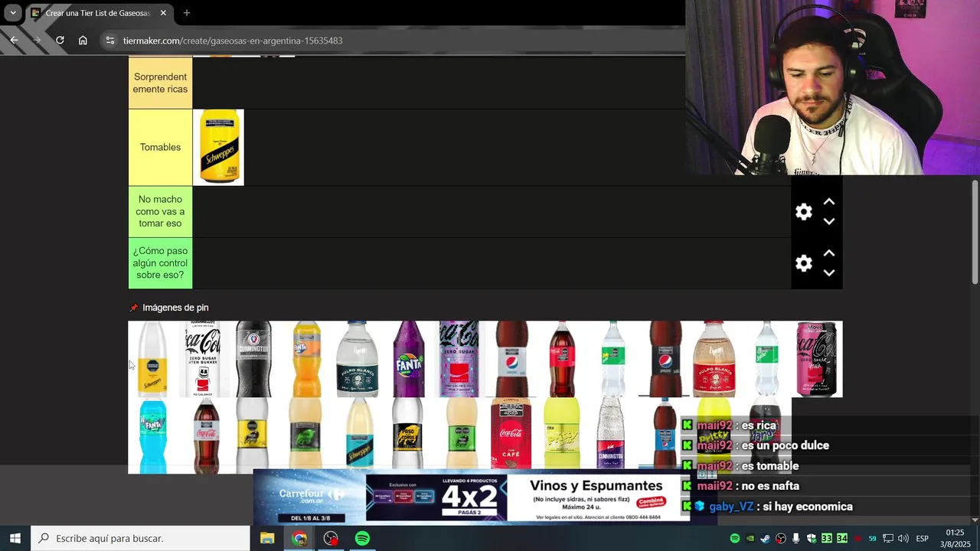Open Windows Security shield tray icon
This screenshot has height=551, width=980.
point(812,539)
